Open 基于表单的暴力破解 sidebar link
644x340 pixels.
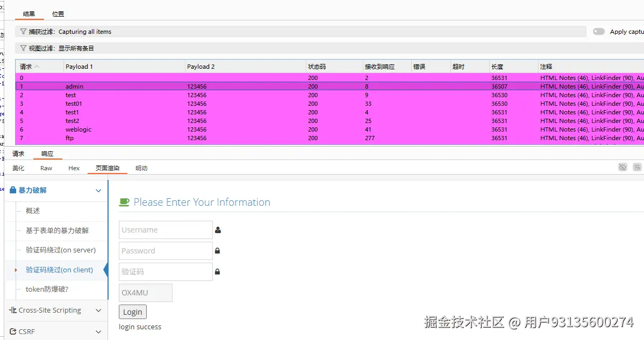[x=57, y=230]
